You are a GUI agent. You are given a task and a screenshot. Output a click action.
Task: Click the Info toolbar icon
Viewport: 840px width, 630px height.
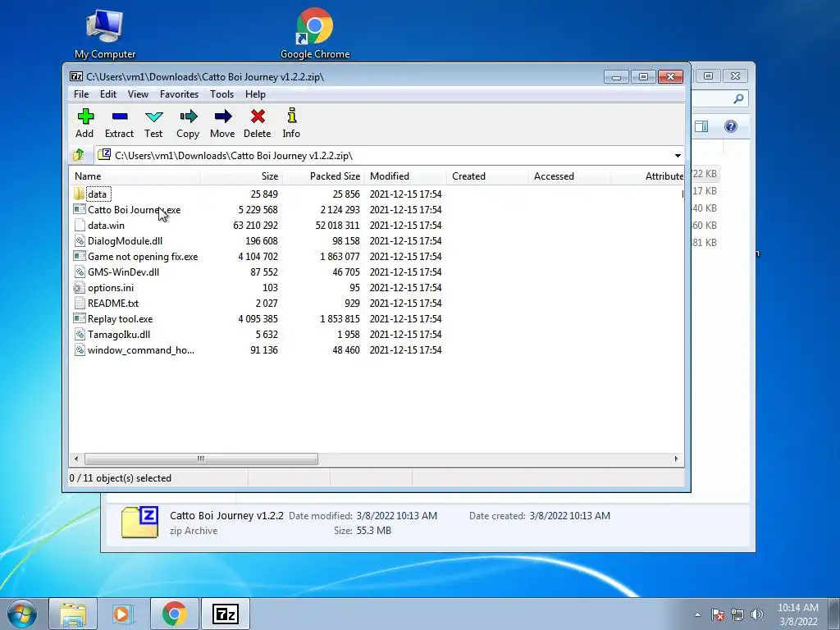[x=291, y=116]
